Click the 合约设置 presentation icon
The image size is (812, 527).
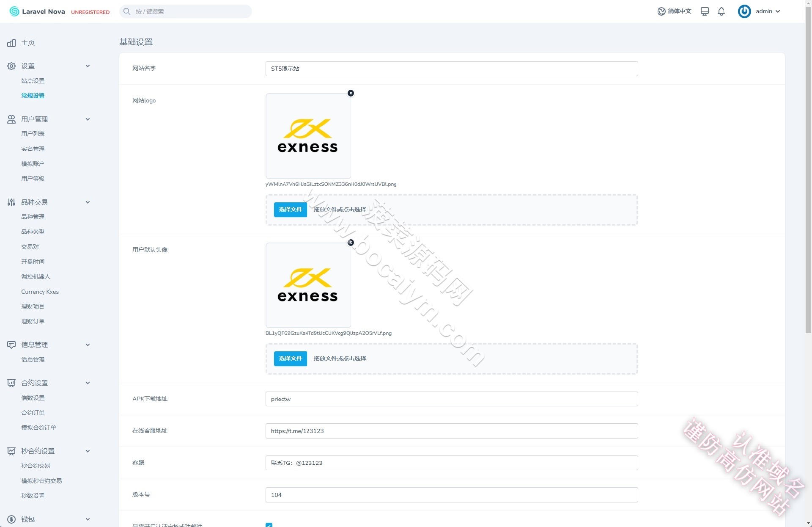pyautogui.click(x=11, y=383)
